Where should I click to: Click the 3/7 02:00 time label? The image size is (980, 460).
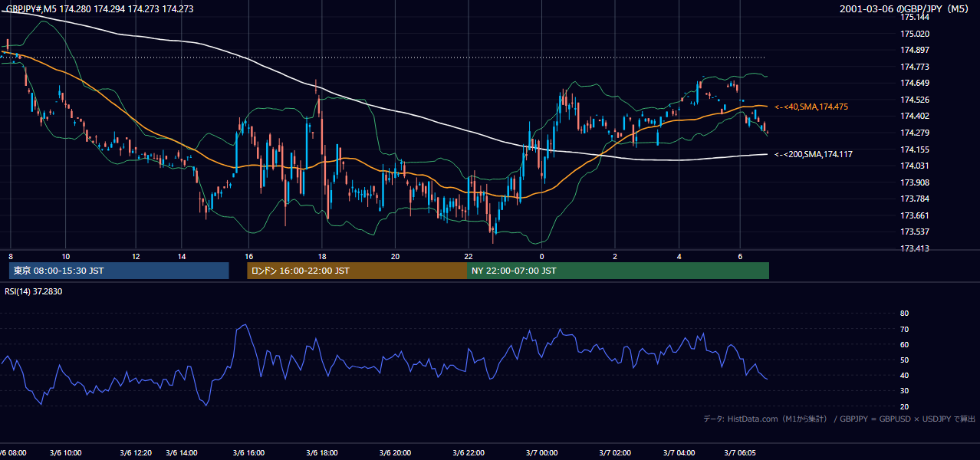click(x=613, y=452)
